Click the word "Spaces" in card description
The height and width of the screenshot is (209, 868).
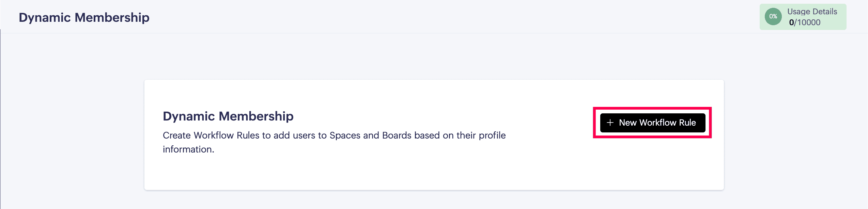(x=345, y=135)
